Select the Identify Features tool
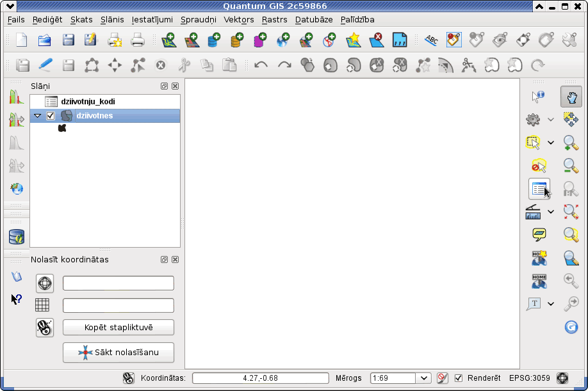 point(539,97)
